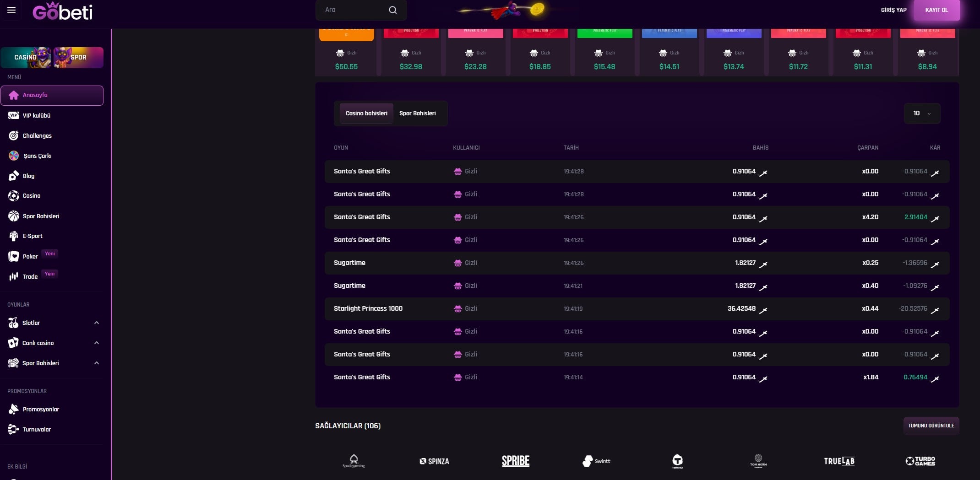Click TÜMÜNÜ GÖRÜNTÜLE providers button
This screenshot has width=980, height=480.
pyautogui.click(x=931, y=426)
